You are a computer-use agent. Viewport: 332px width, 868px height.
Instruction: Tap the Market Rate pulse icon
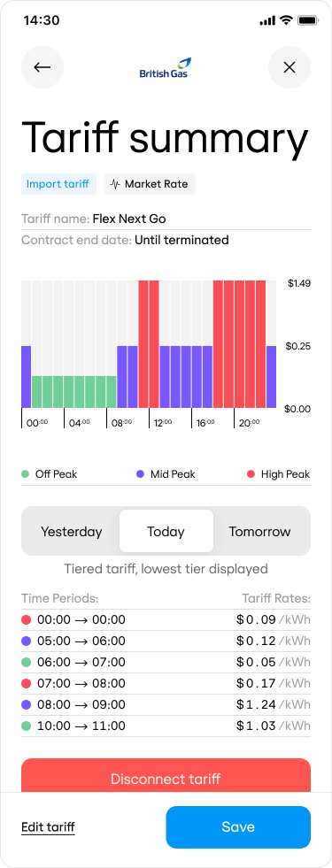115,184
